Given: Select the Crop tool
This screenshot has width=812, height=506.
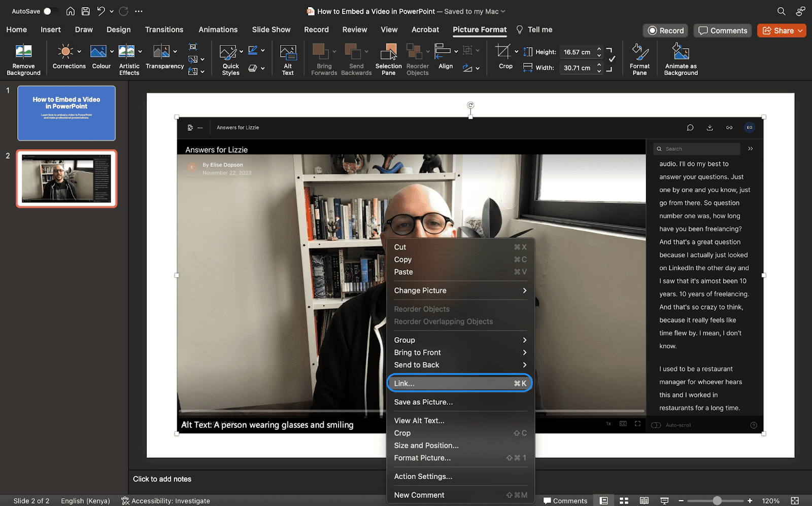Looking at the screenshot, I should [503, 52].
